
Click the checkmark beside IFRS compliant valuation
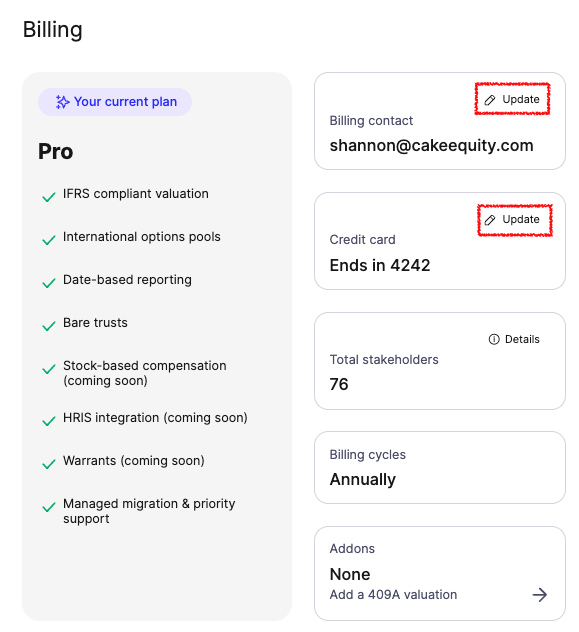click(x=49, y=197)
